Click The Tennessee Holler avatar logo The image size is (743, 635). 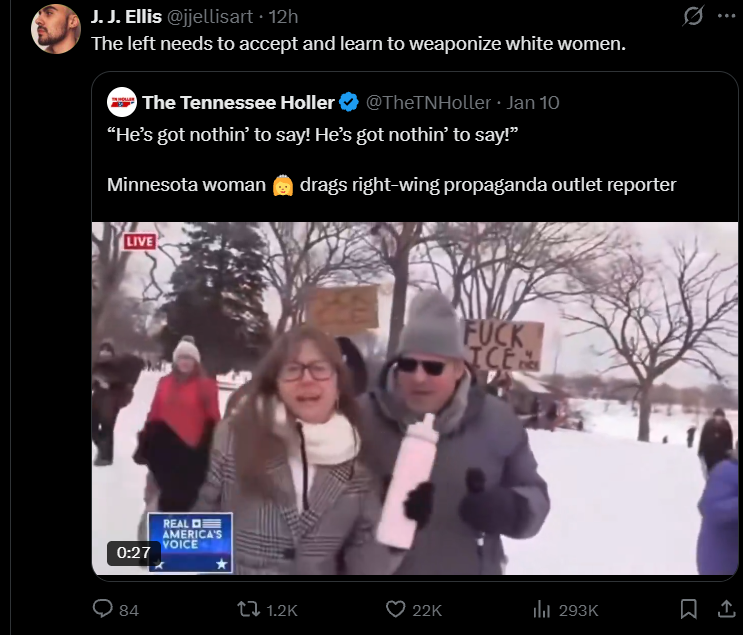coord(122,102)
